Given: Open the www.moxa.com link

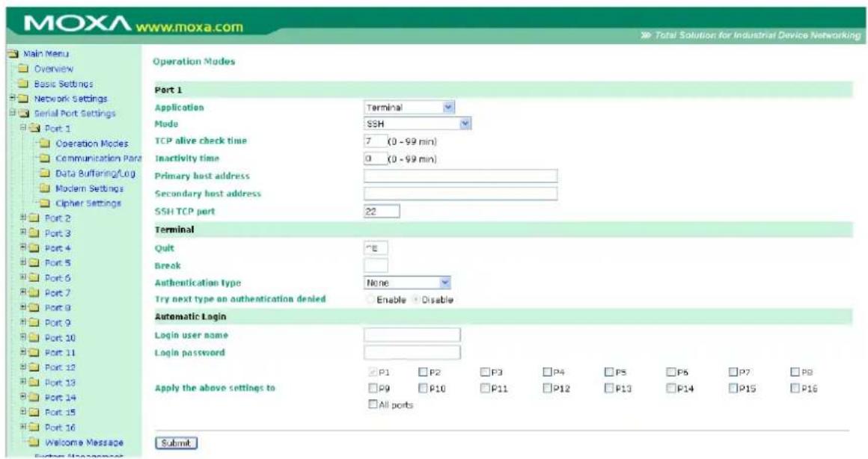Looking at the screenshot, I should click(189, 27).
